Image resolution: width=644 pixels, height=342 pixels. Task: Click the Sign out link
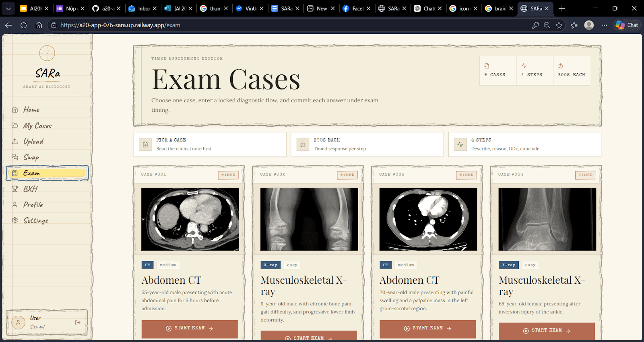(x=37, y=327)
